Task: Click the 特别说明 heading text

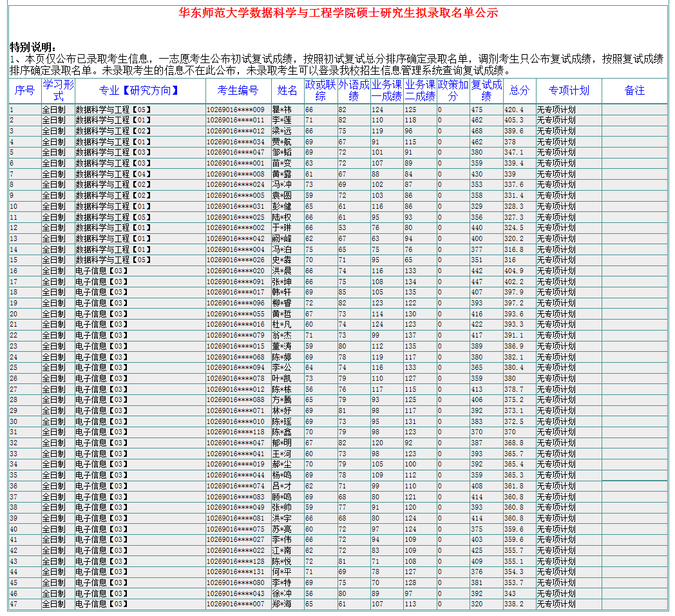Action: [33, 48]
